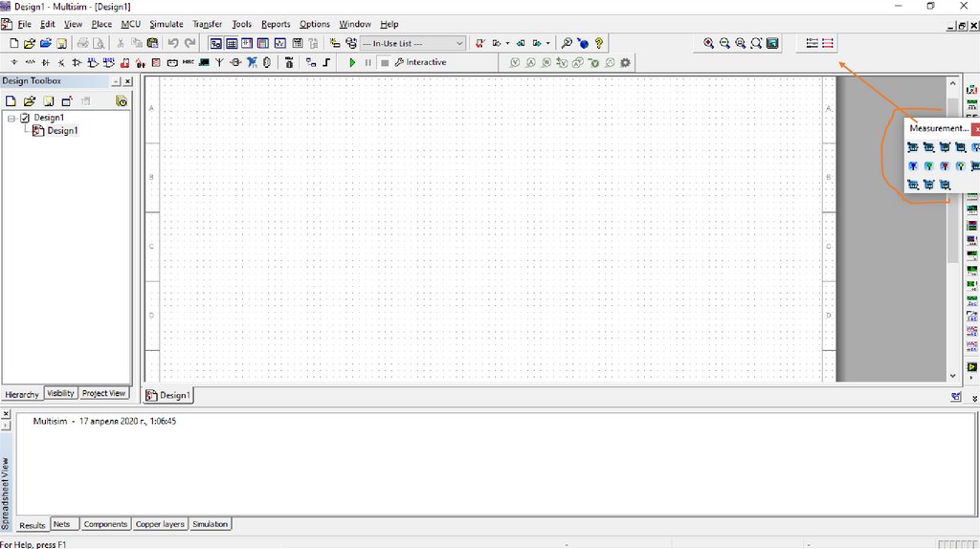Toggle the Design1 checkbox in tree
This screenshot has width=980, height=549.
click(25, 118)
